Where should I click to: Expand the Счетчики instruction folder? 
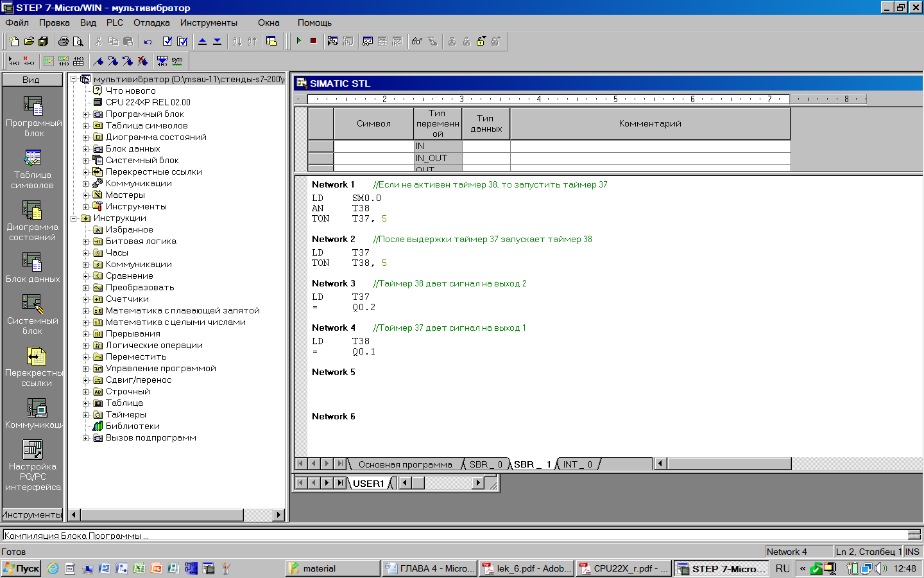click(x=85, y=299)
